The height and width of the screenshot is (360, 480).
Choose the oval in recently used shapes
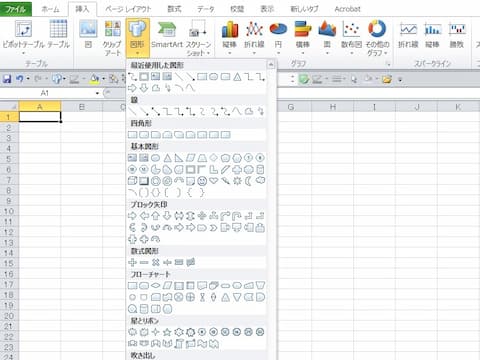(x=214, y=77)
